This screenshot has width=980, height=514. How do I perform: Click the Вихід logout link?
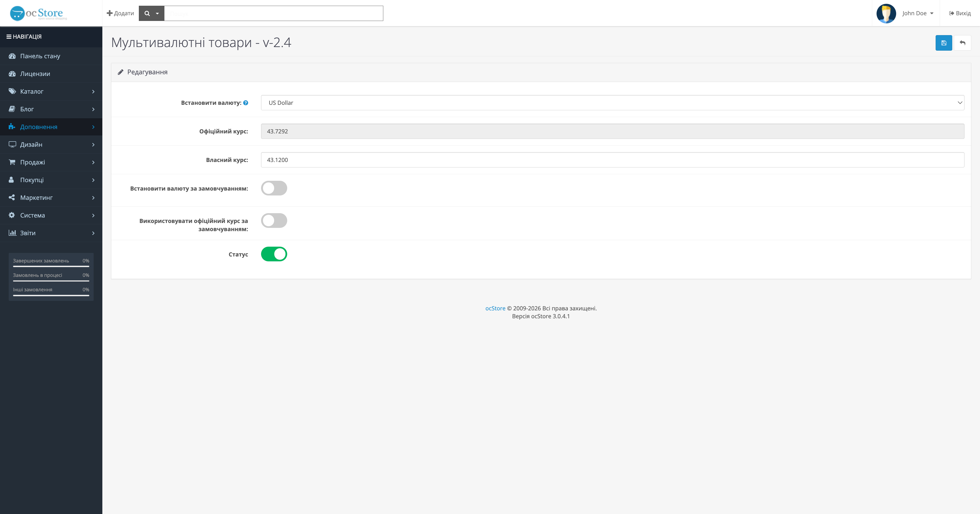(960, 13)
